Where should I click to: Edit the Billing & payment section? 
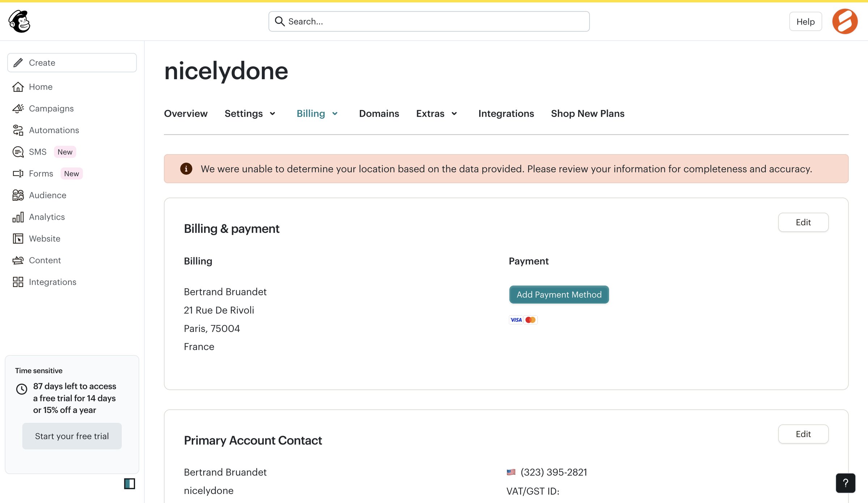[x=803, y=222]
